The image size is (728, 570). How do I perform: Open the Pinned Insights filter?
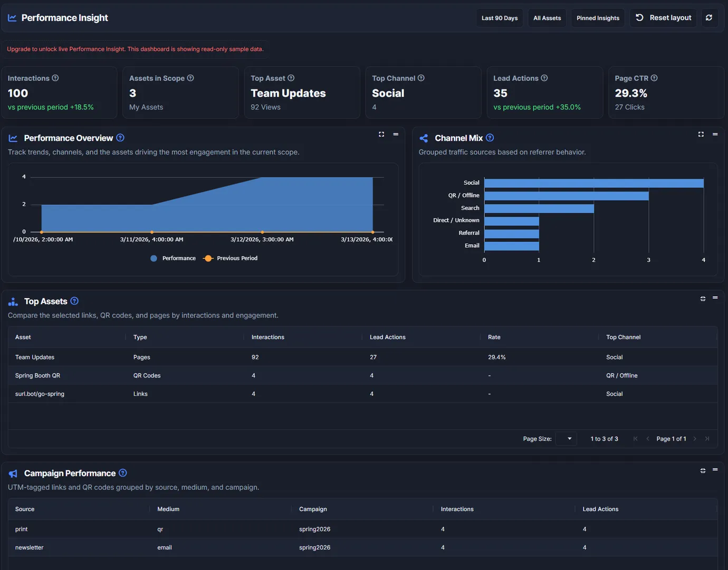598,18
